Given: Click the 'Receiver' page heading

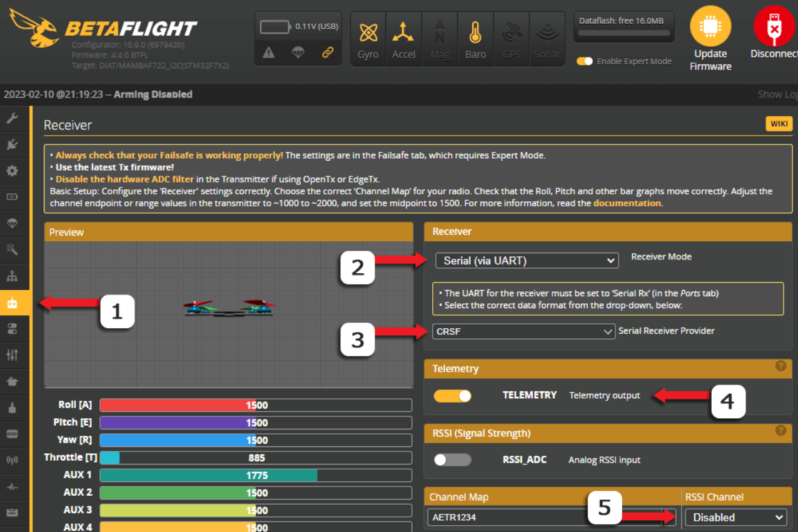Looking at the screenshot, I should click(x=68, y=125).
